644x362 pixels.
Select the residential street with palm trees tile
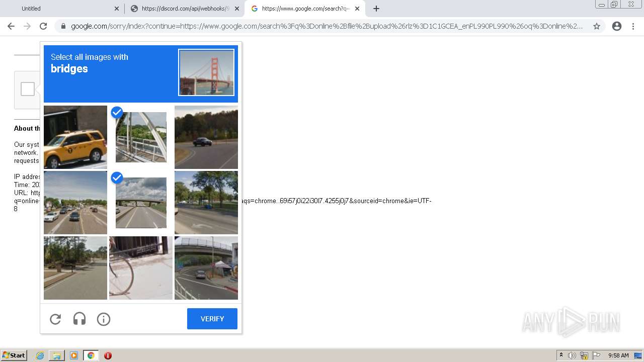pyautogui.click(x=75, y=268)
